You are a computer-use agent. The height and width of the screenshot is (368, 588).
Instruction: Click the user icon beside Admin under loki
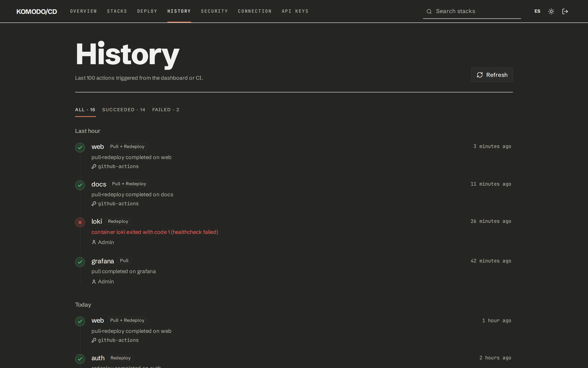coord(94,242)
